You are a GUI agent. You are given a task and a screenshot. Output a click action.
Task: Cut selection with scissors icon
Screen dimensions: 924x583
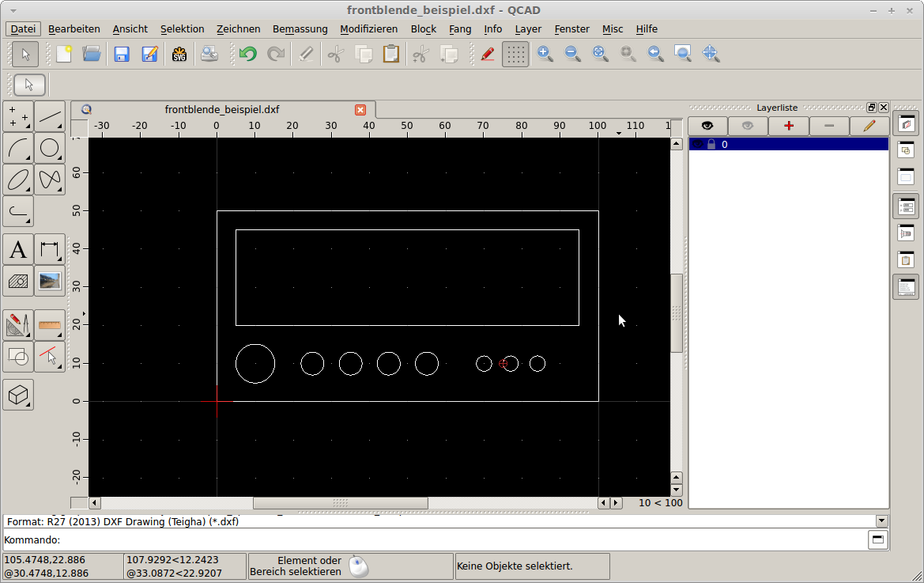pyautogui.click(x=335, y=55)
